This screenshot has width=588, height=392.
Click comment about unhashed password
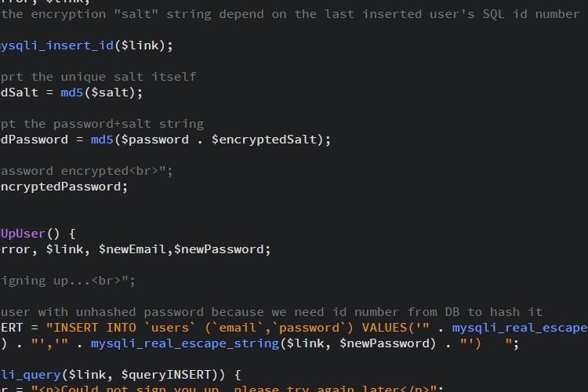tap(271, 312)
